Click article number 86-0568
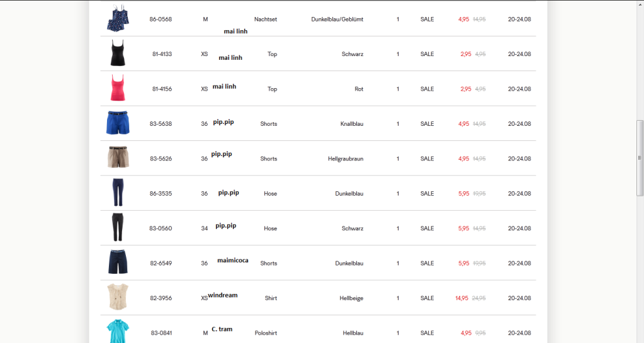Screen dimensions: 644x343 [x=161, y=20]
